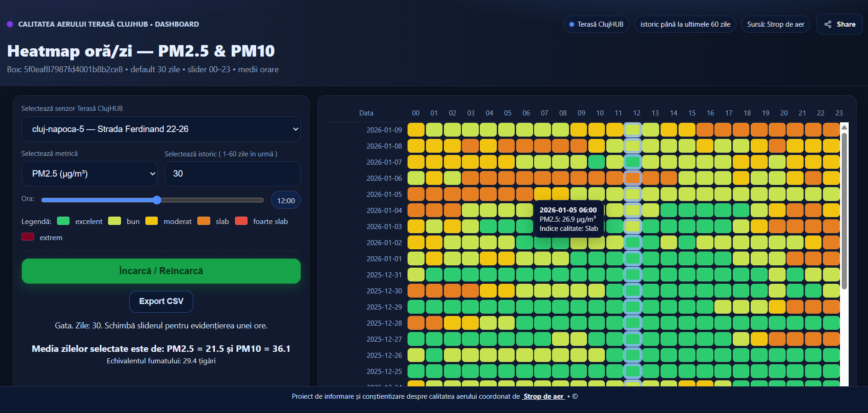Open the PM2.5 metric dropdown

coord(89,174)
